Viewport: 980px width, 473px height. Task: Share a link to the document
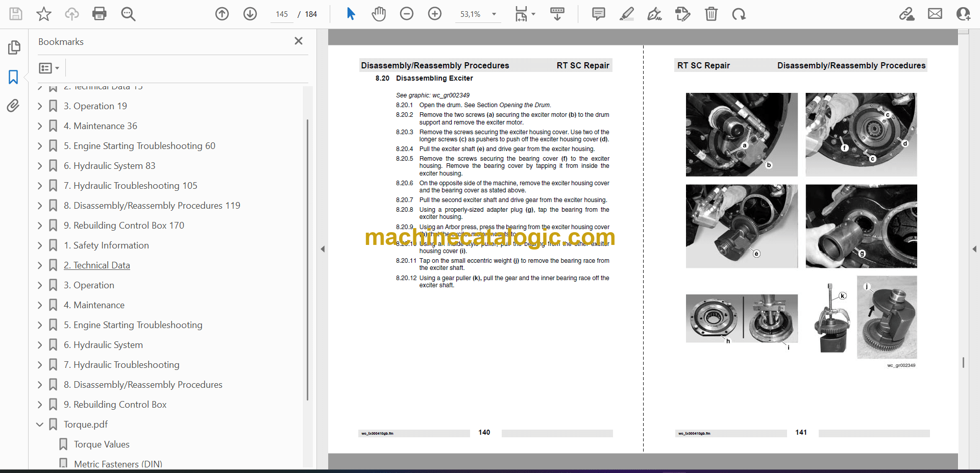(x=907, y=14)
